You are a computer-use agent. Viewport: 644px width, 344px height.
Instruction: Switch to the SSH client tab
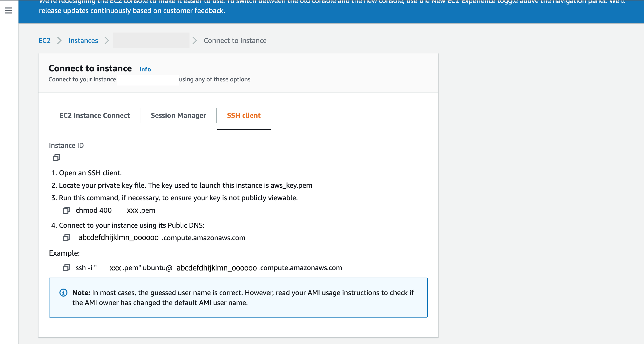click(244, 115)
